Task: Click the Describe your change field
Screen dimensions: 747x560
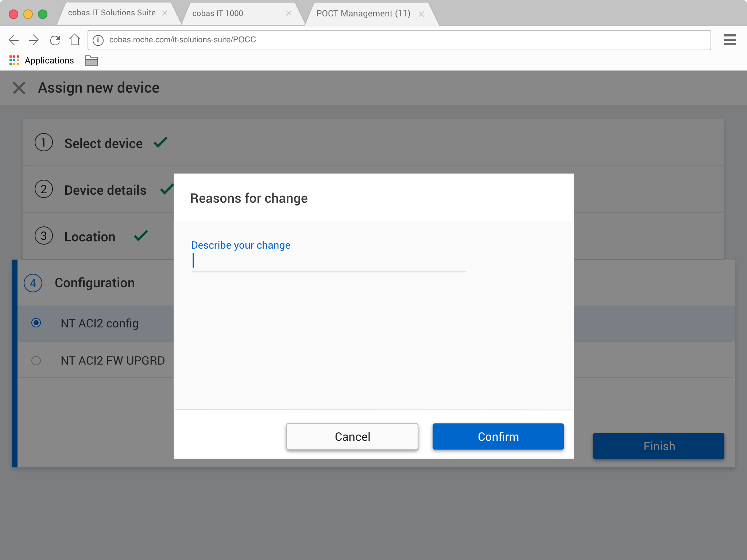Action: (x=328, y=261)
